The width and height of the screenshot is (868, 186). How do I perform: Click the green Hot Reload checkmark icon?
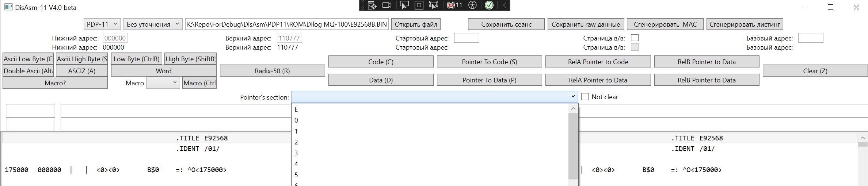(x=489, y=5)
